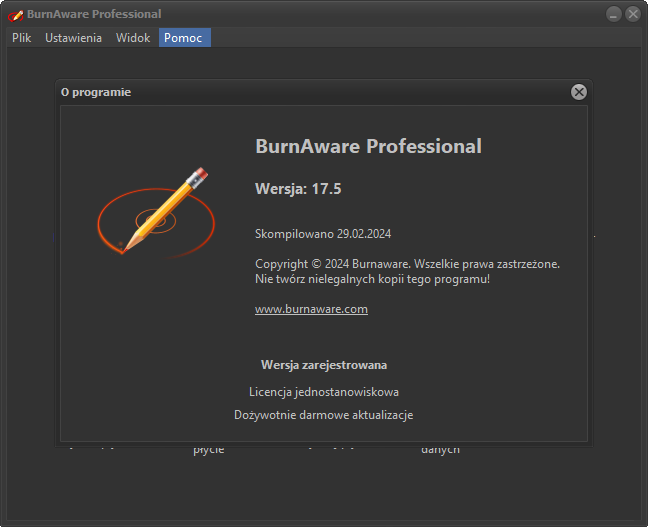The image size is (648, 527).
Task: Click the BurnAware title bar app icon
Action: tap(16, 15)
